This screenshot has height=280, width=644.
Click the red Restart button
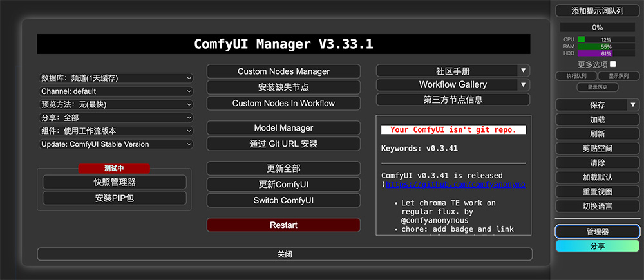pyautogui.click(x=283, y=225)
